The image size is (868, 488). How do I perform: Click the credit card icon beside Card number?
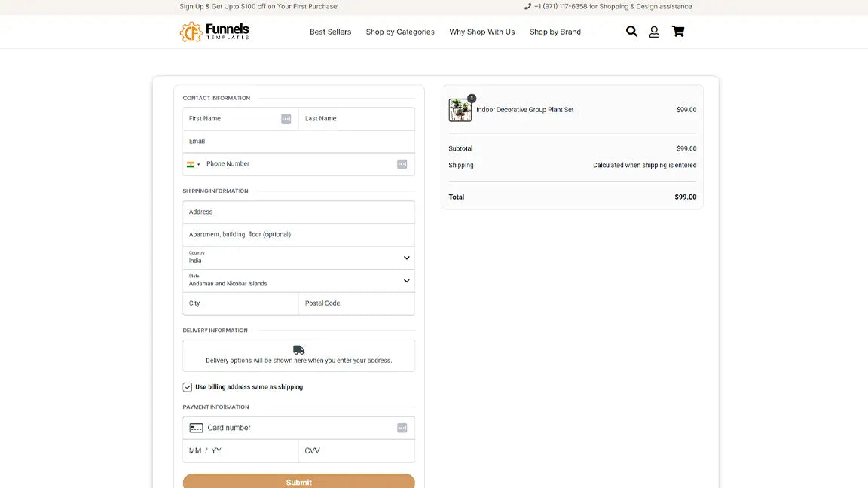(197, 428)
